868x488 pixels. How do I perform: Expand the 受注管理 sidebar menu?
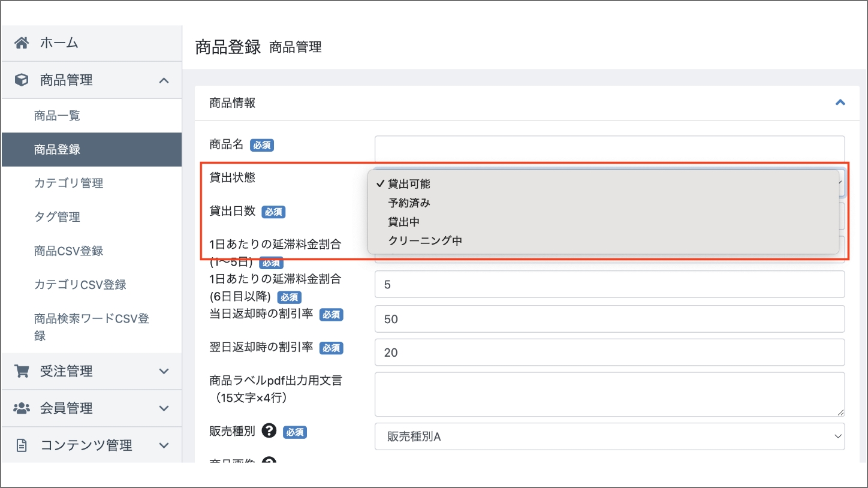[x=164, y=372]
